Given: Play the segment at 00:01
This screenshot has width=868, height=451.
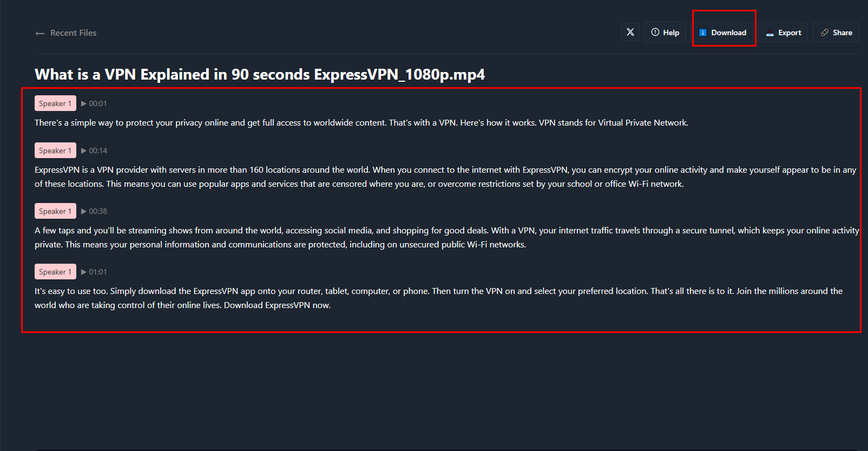Looking at the screenshot, I should tap(94, 103).
